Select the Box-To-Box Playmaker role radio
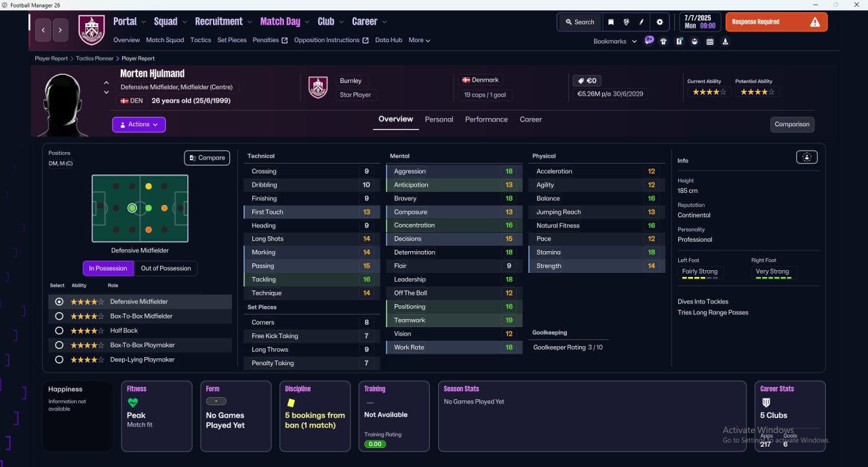The width and height of the screenshot is (868, 467). [59, 345]
